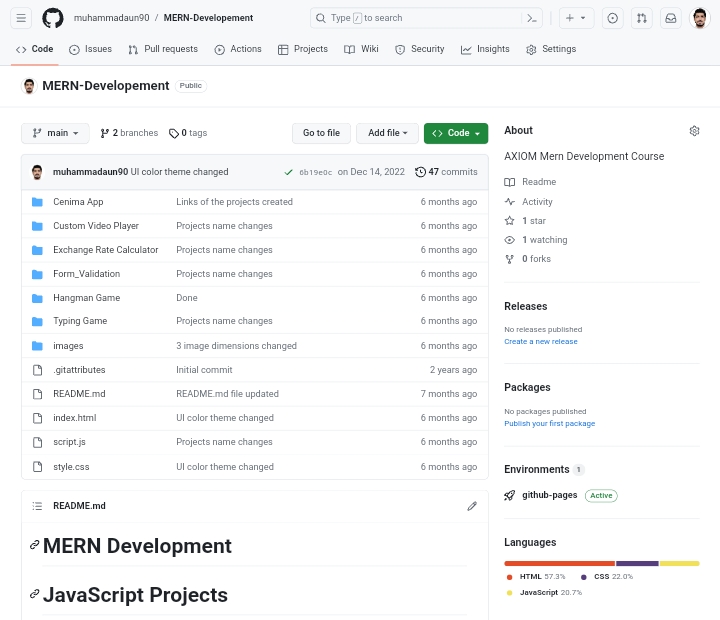
Task: Edit README.md with pencil icon
Action: coord(472,506)
